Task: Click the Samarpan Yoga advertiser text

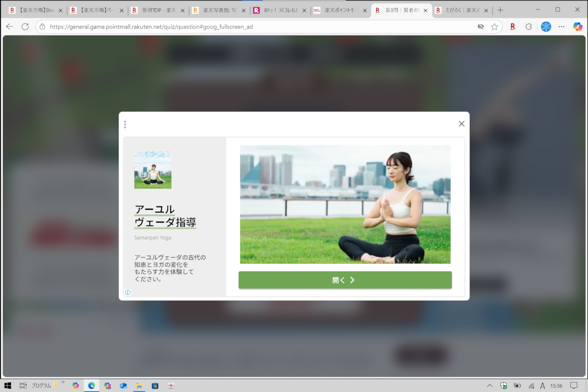Action: [153, 238]
